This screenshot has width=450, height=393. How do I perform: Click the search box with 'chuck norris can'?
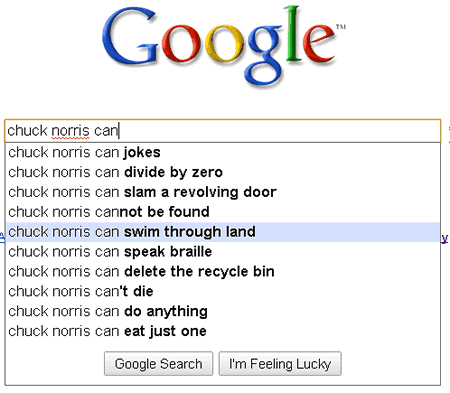223,131
